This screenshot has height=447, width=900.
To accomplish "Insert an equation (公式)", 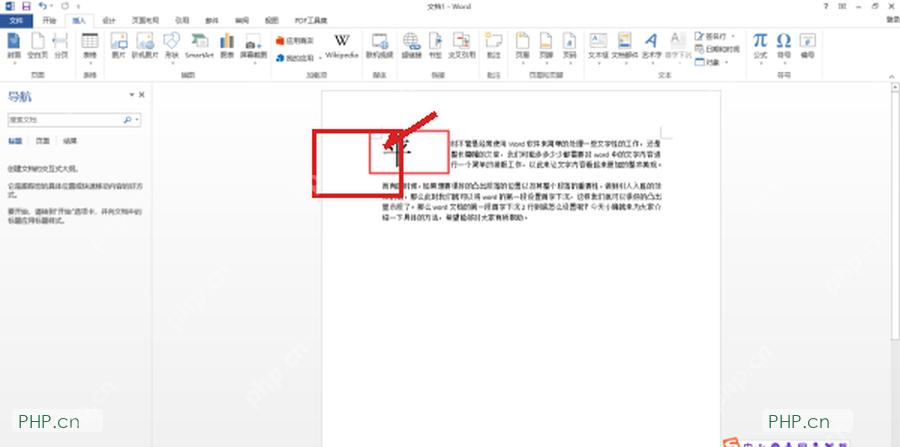I will [760, 48].
